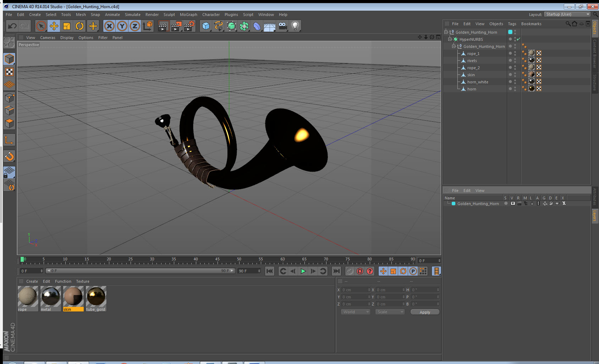Click the Apply button
599x364 pixels.
tap(425, 312)
